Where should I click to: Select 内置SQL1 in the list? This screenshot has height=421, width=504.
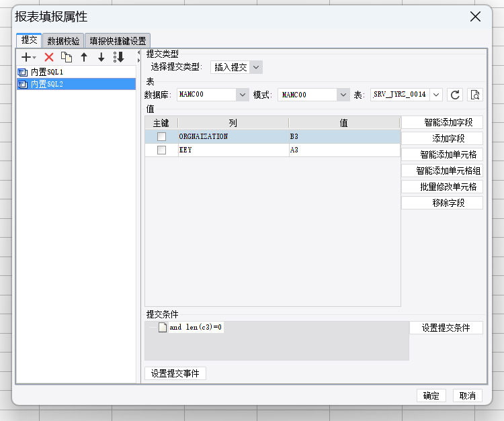76,73
